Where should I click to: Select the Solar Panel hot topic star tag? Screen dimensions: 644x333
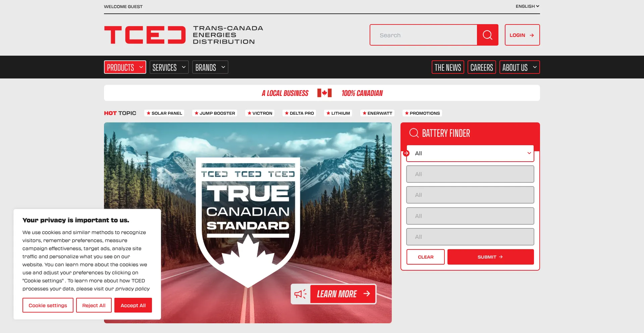click(164, 113)
